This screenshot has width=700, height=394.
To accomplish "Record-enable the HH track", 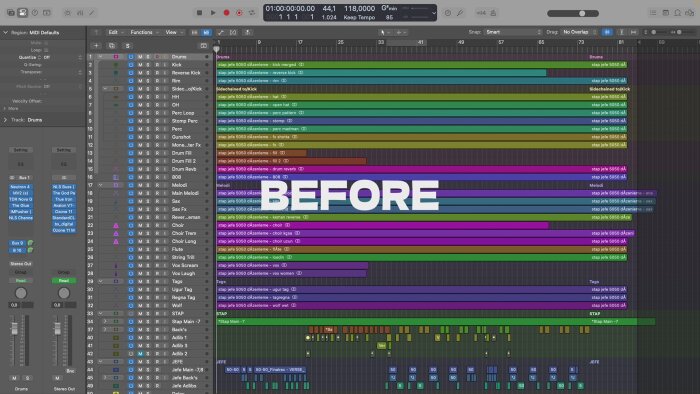I will click(x=157, y=97).
